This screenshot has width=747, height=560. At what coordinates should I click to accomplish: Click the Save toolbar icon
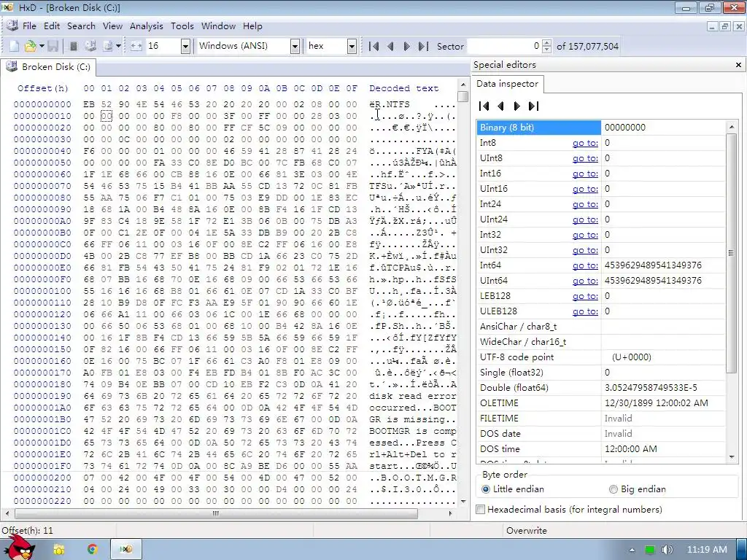click(53, 46)
